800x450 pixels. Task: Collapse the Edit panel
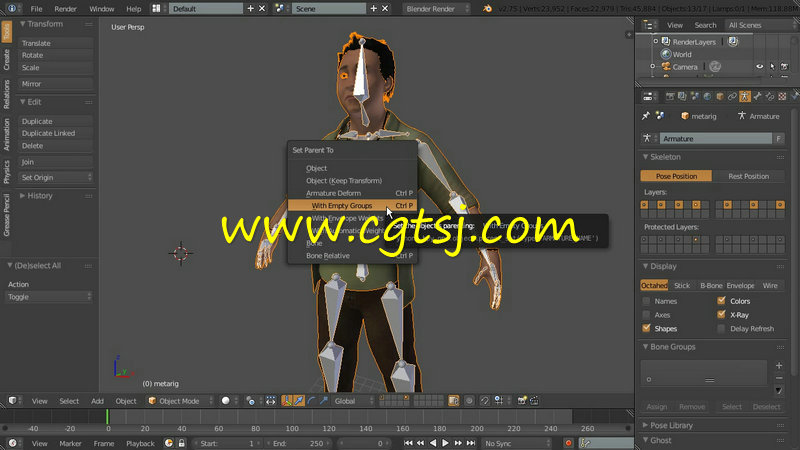click(22, 102)
